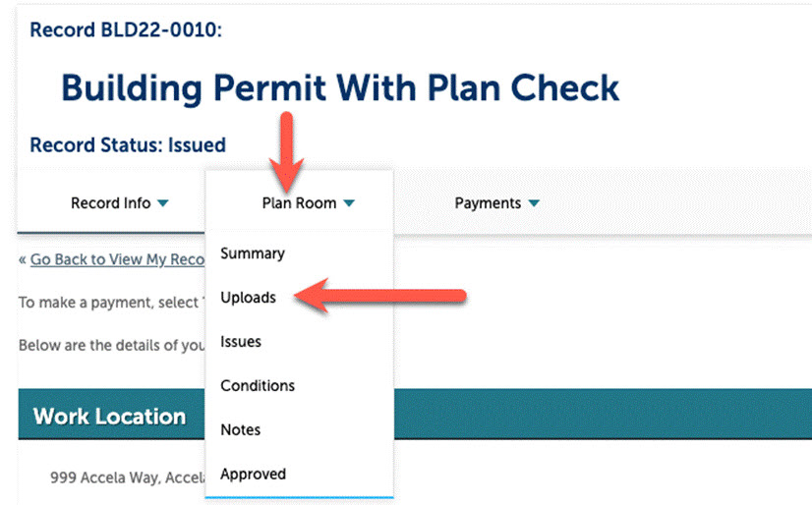Open the Record Info tab label
812x505 pixels.
point(111,203)
